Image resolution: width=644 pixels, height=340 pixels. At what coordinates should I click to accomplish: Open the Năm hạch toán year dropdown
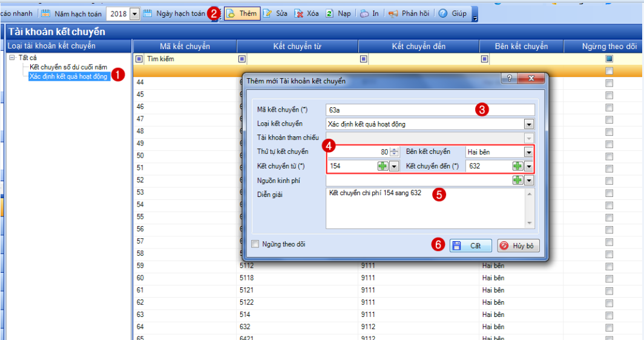click(134, 13)
